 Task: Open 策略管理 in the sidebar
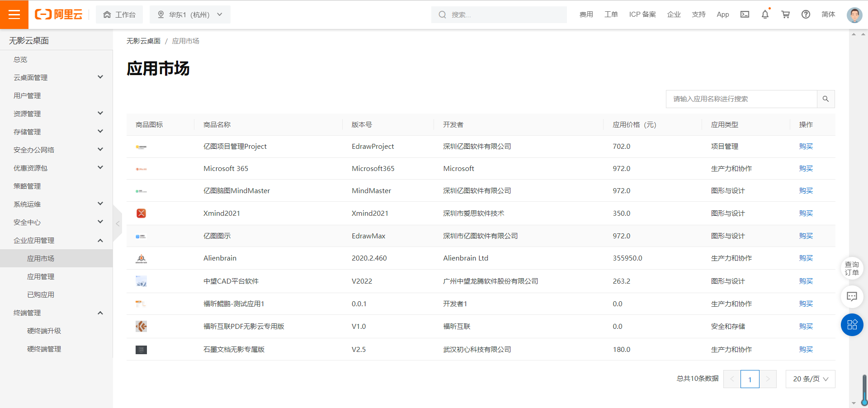pos(56,186)
